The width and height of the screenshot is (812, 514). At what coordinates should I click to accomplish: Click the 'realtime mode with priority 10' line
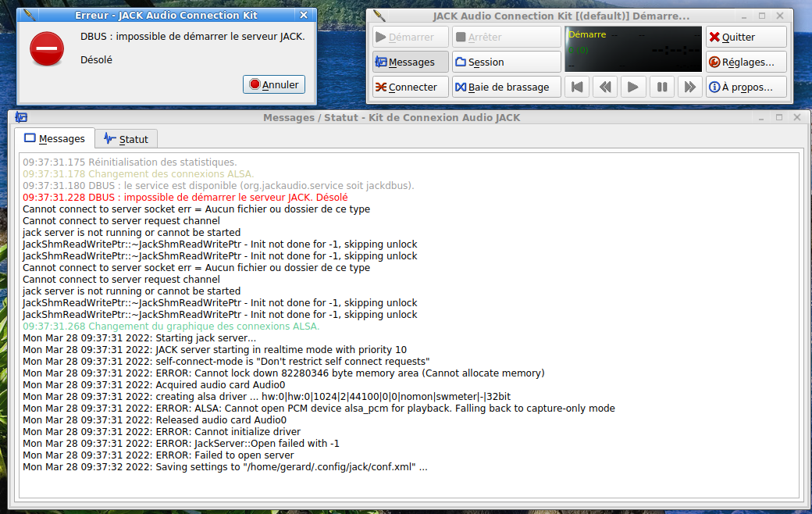[x=215, y=350]
